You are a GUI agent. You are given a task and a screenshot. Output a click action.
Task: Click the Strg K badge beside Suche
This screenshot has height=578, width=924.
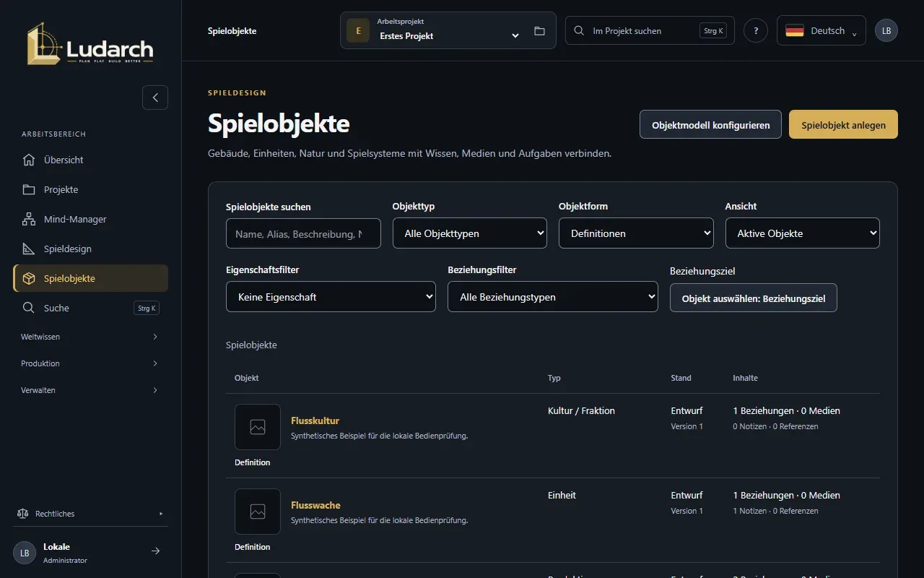pos(147,308)
